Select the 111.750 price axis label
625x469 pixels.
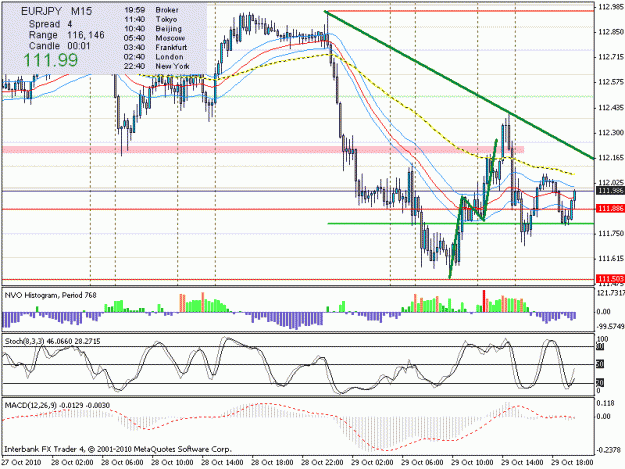click(611, 234)
